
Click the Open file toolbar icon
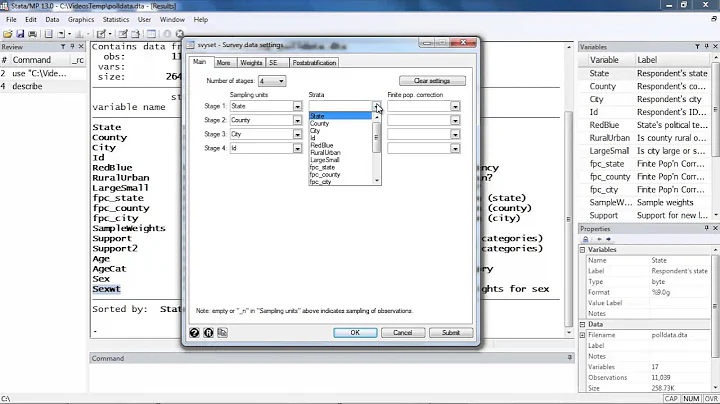[7, 34]
